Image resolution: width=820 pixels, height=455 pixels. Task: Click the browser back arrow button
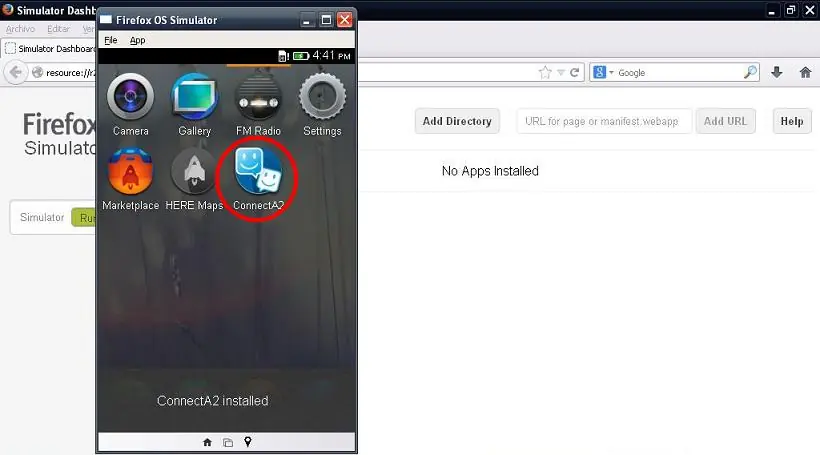tap(16, 72)
